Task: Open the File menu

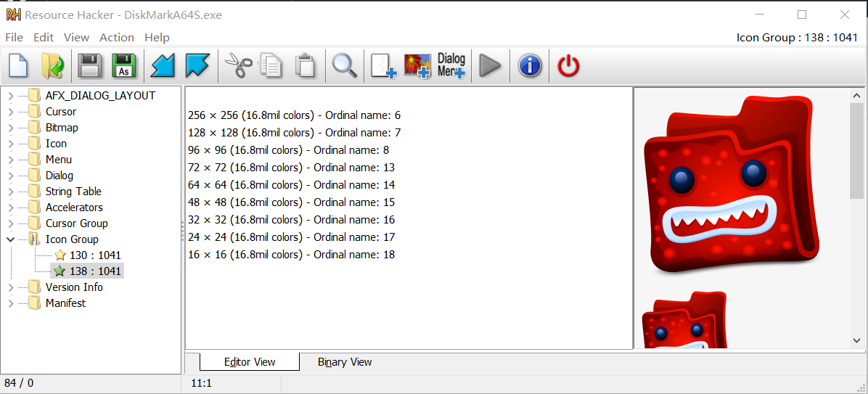Action: [15, 38]
